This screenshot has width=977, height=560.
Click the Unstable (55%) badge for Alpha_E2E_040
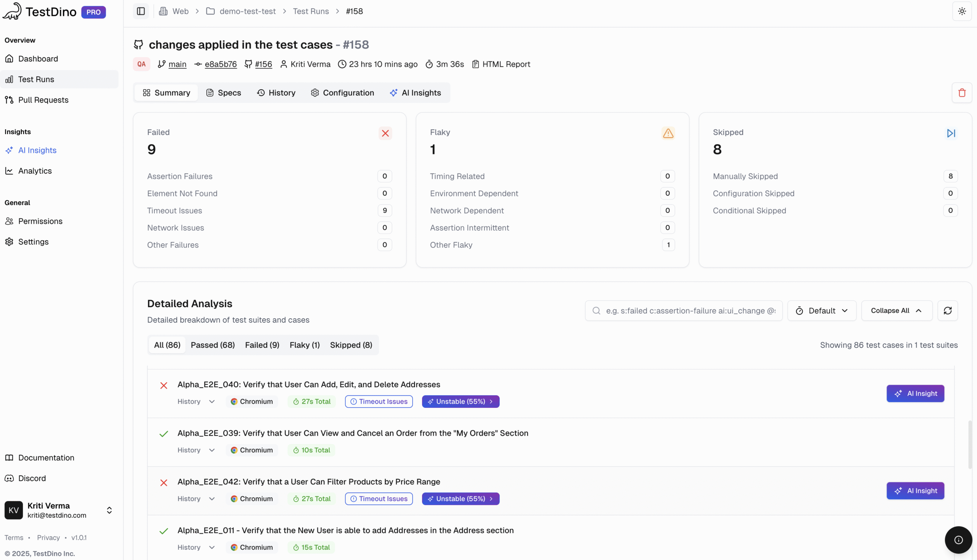(x=460, y=401)
